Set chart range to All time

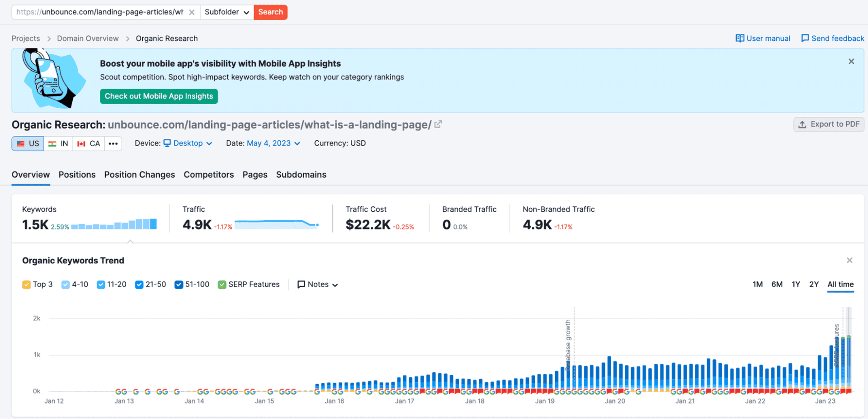click(840, 285)
